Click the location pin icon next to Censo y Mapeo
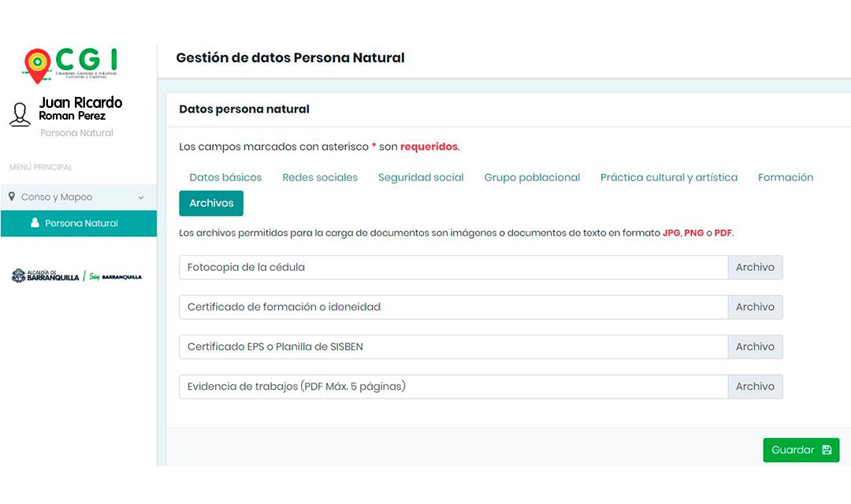 point(11,196)
